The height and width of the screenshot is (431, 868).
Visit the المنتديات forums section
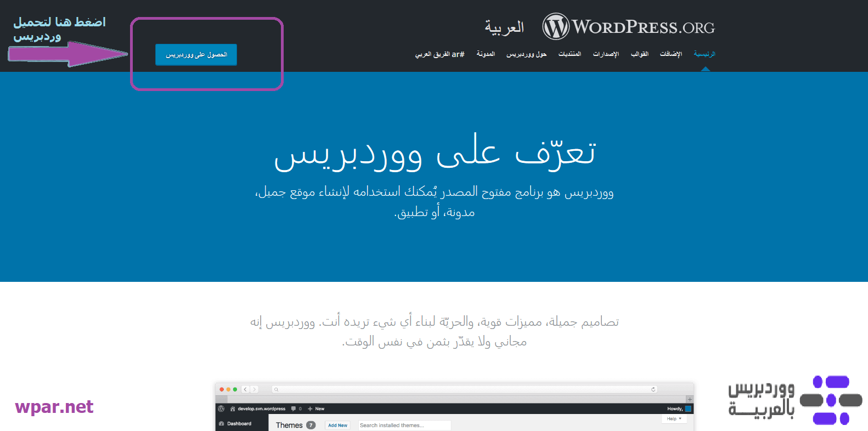(x=570, y=54)
